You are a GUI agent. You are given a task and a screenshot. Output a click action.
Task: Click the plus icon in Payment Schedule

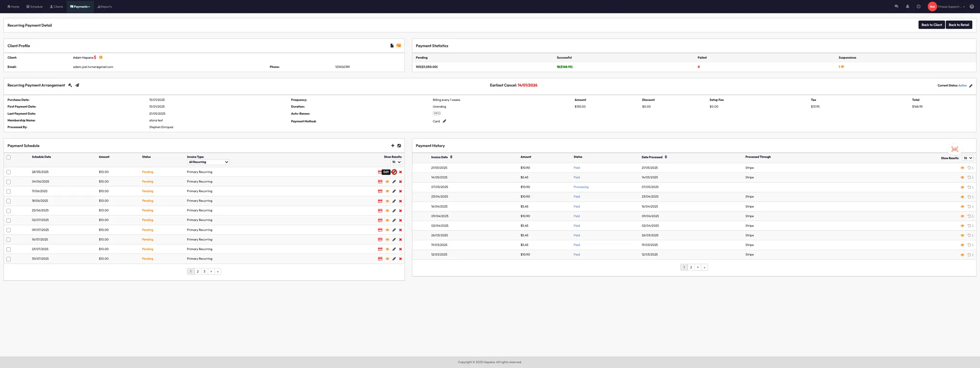393,146
